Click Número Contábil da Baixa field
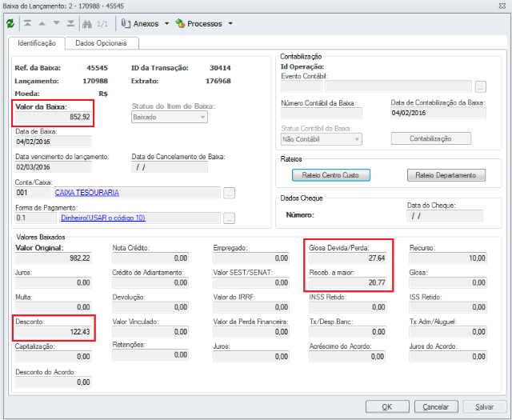This screenshot has width=512, height=420. click(x=322, y=114)
